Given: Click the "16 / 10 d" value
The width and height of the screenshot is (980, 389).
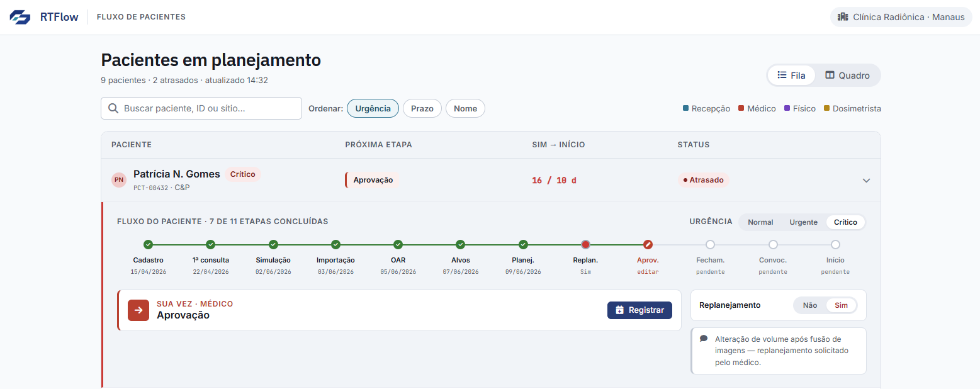Looking at the screenshot, I should tap(554, 180).
